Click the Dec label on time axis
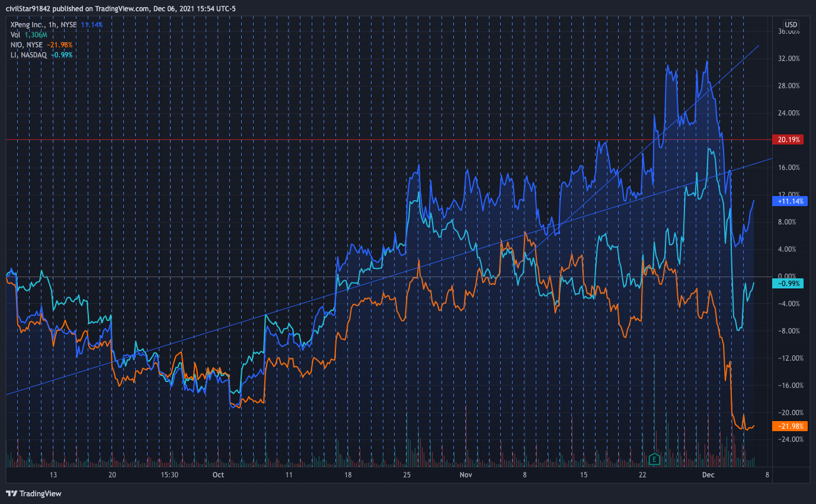The height and width of the screenshot is (504, 816). tap(707, 475)
